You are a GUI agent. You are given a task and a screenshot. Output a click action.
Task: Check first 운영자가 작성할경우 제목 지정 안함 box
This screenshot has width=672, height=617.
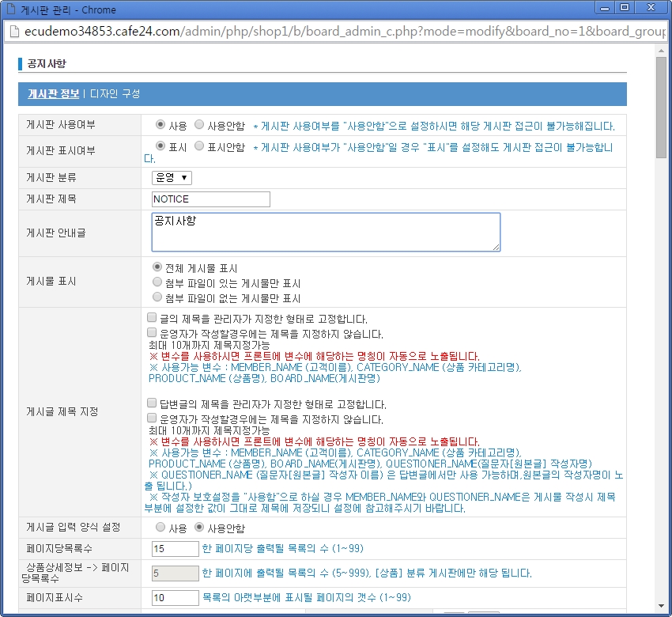click(152, 333)
